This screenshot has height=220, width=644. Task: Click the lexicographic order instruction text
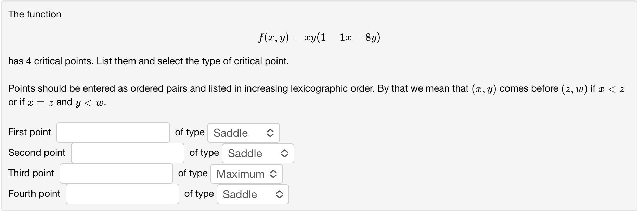point(317,95)
